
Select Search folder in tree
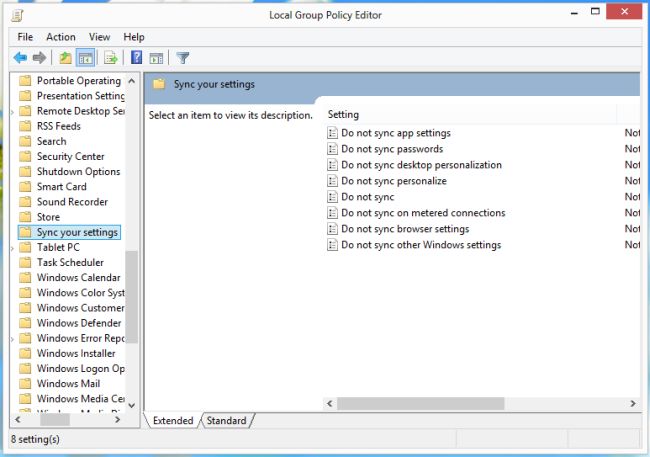click(51, 141)
